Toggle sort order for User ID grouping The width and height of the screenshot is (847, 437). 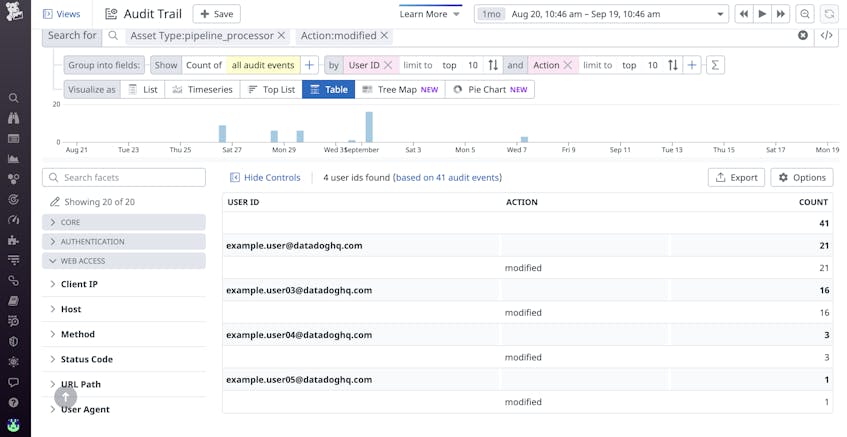point(493,65)
